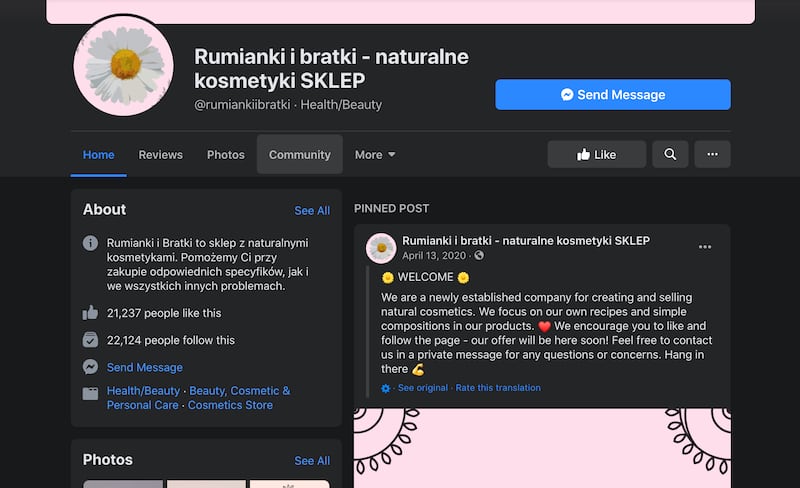The width and height of the screenshot is (800, 488).
Task: Open the page options three-dot menu
Action: [x=712, y=154]
